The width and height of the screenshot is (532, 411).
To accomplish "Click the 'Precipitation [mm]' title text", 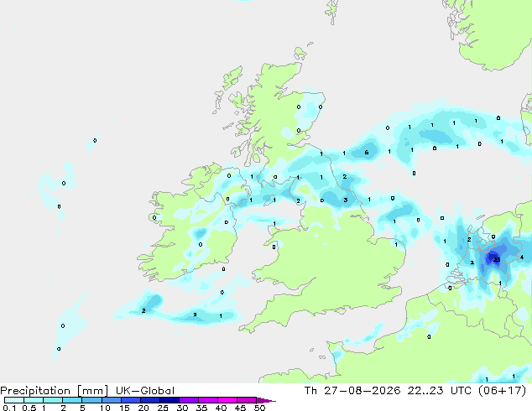I will click(54, 391).
